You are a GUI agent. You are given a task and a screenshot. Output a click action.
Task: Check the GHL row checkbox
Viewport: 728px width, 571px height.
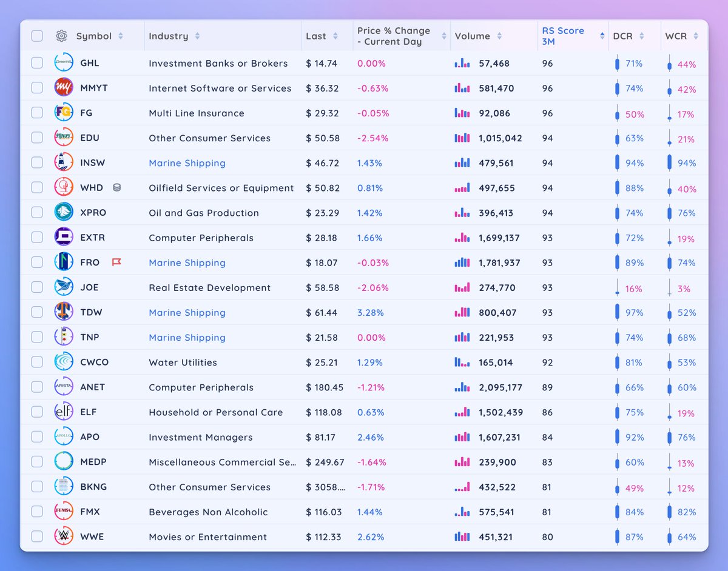[x=37, y=63]
